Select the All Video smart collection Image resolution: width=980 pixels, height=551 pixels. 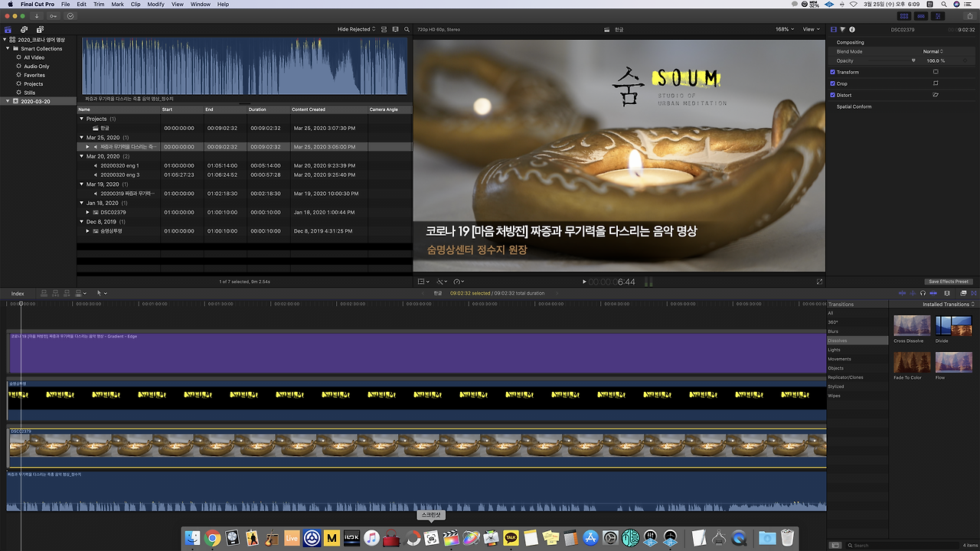[34, 57]
